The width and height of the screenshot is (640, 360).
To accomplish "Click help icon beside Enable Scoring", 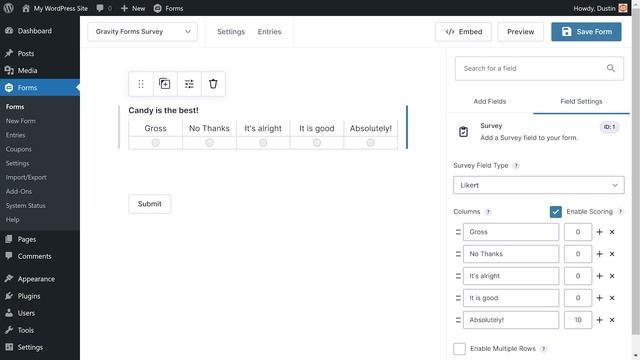I will point(620,211).
